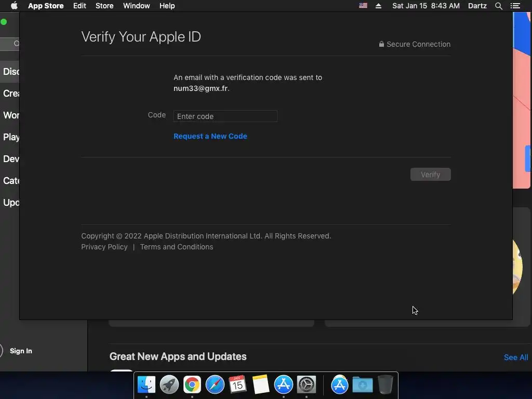The width and height of the screenshot is (532, 399).
Task: Open the Dartz user menu
Action: (x=477, y=6)
